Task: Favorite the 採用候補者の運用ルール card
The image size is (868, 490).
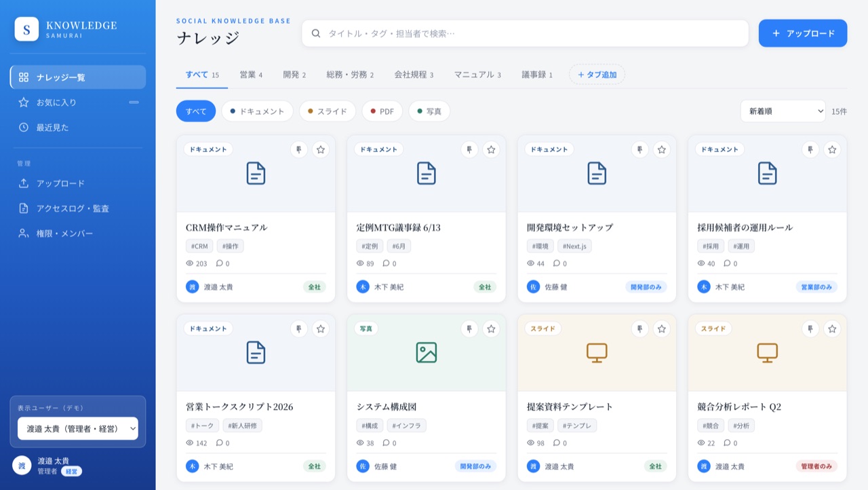Action: [832, 149]
